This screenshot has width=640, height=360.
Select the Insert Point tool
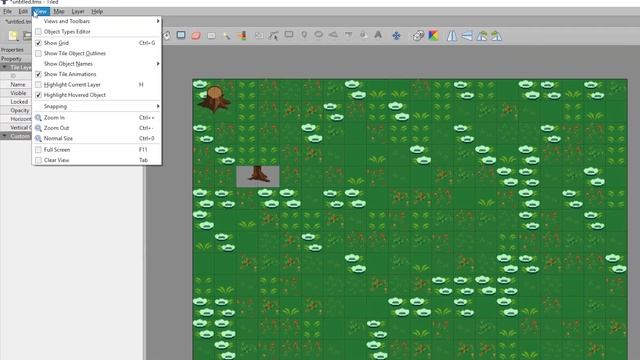[304, 36]
